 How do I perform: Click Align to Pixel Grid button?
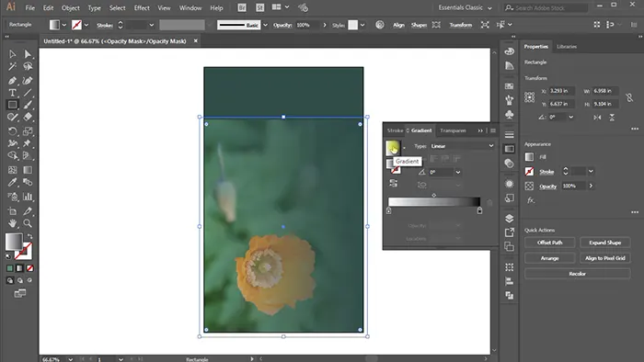tap(605, 258)
